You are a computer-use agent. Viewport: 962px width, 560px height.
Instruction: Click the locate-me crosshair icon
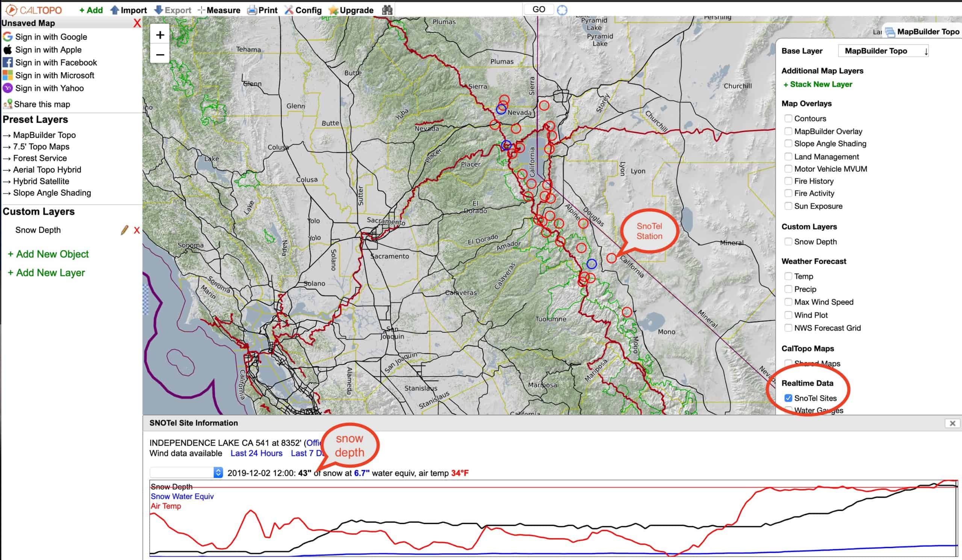562,10
